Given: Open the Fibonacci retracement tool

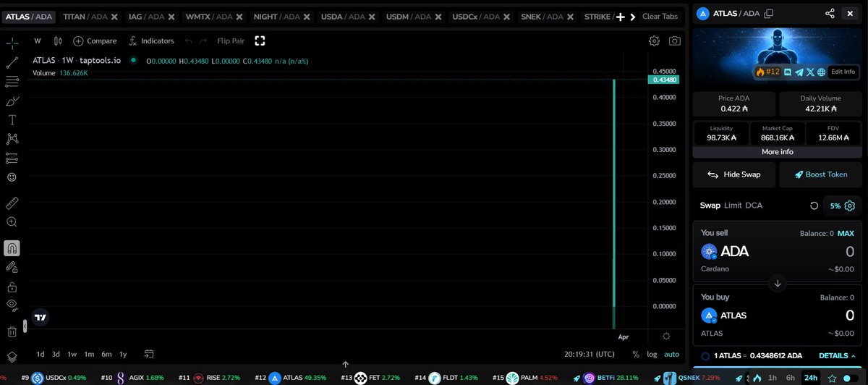Looking at the screenshot, I should 12,82.
